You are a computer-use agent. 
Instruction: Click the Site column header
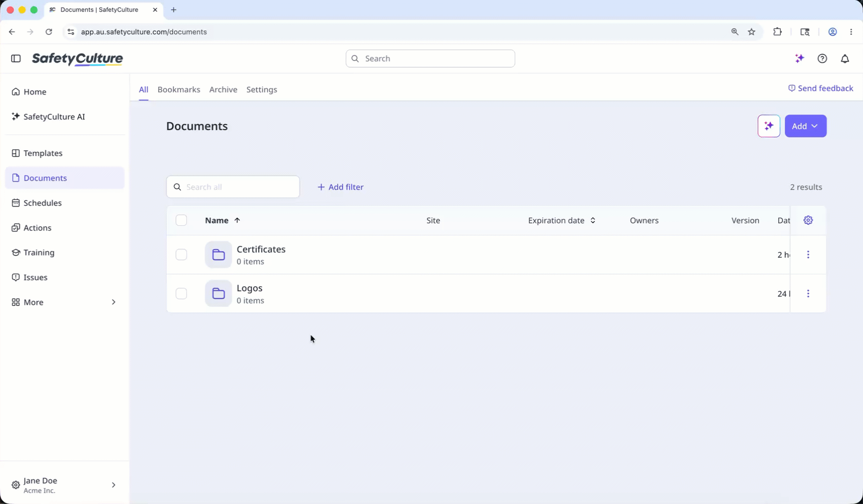[x=433, y=220]
